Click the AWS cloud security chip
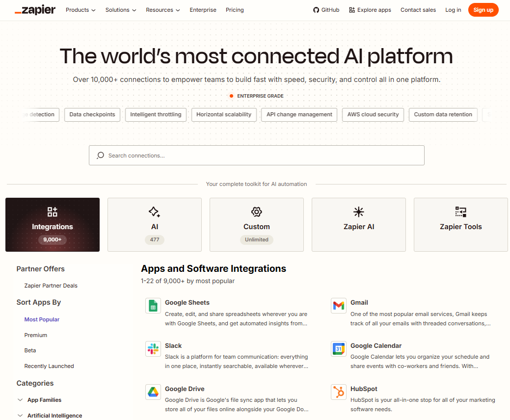 coord(373,115)
